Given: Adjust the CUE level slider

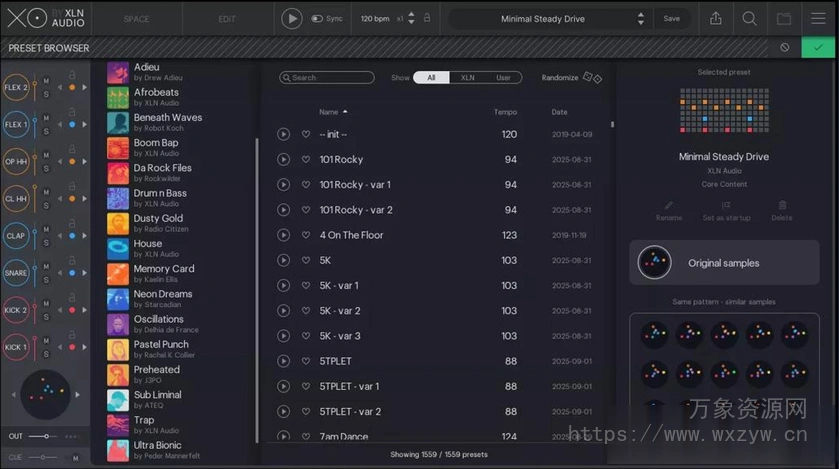Looking at the screenshot, I should pyautogui.click(x=43, y=457).
